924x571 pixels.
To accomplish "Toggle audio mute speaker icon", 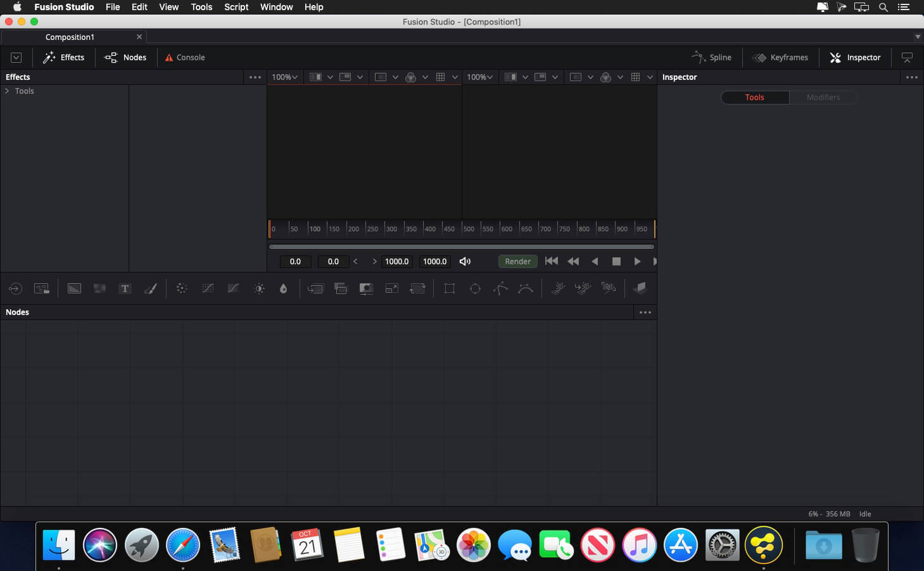I will (x=465, y=261).
